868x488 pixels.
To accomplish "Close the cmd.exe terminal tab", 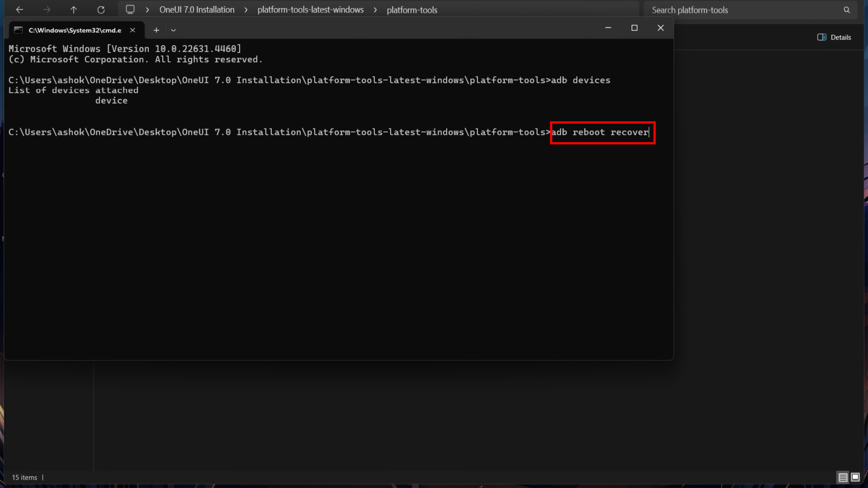I will click(132, 30).
